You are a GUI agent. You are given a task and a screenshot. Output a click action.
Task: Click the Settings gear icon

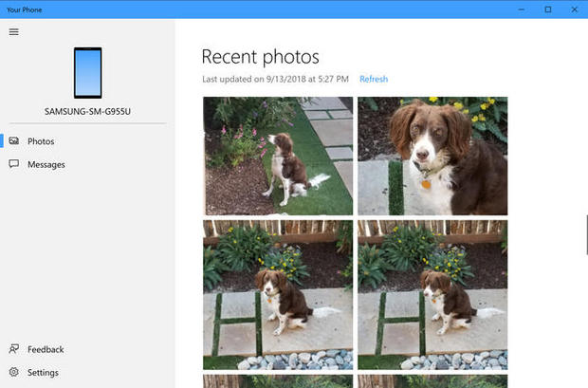(x=14, y=372)
